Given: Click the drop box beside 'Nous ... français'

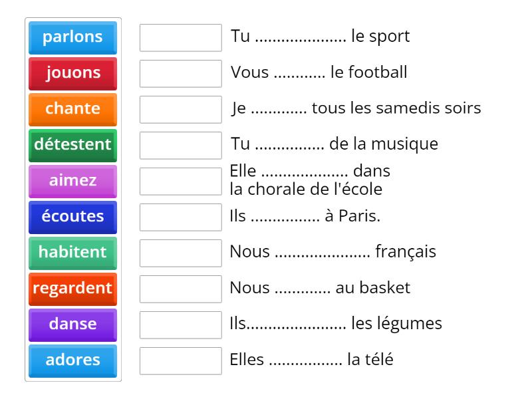Looking at the screenshot, I should click(x=180, y=253).
